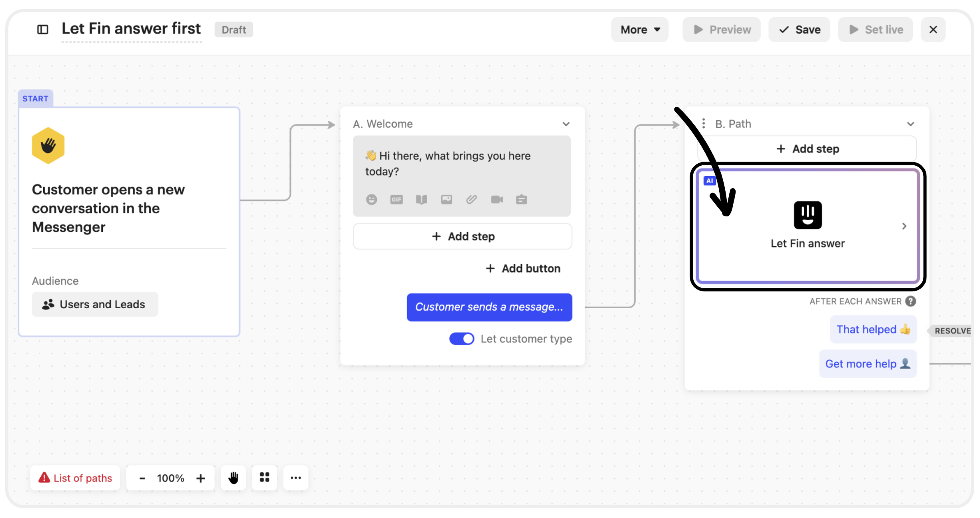Close the workflow editor

(x=933, y=30)
